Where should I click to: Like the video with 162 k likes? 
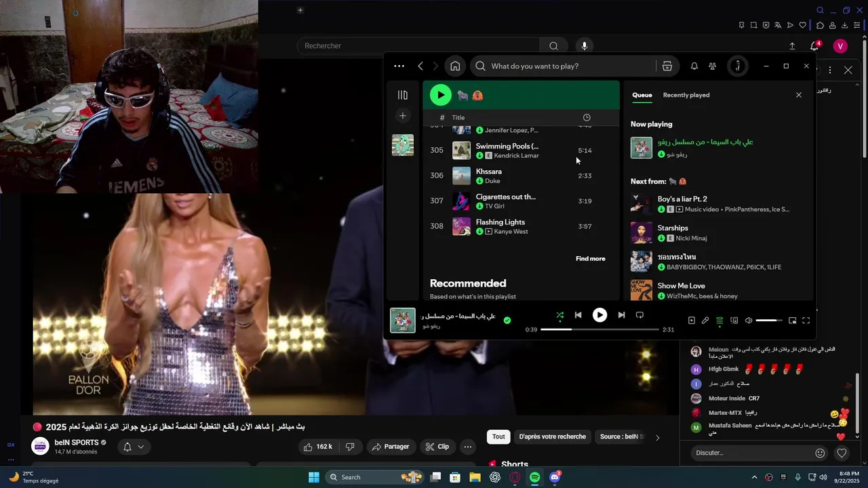(317, 447)
